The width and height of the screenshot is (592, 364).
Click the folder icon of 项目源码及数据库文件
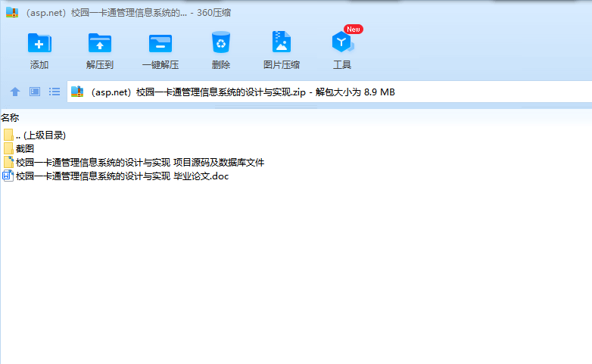[8, 163]
